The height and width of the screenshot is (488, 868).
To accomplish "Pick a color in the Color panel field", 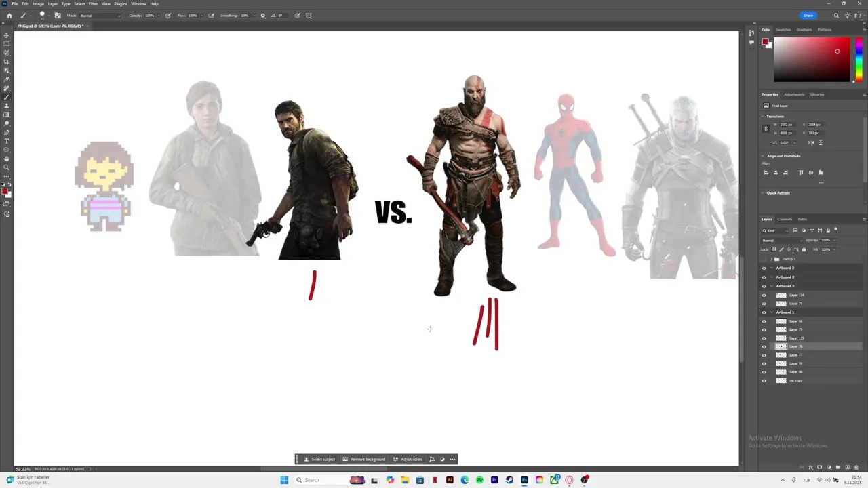I will [x=812, y=60].
